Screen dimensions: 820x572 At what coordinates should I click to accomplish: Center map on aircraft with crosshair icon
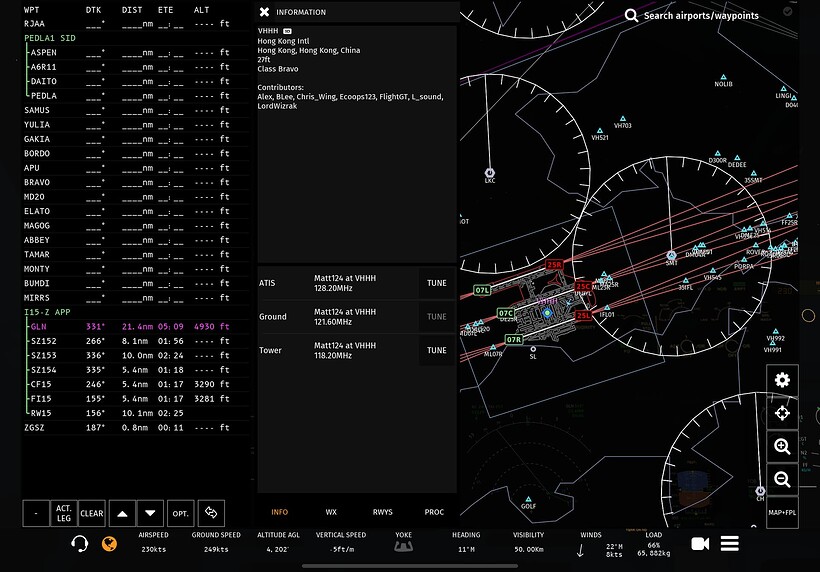[782, 413]
